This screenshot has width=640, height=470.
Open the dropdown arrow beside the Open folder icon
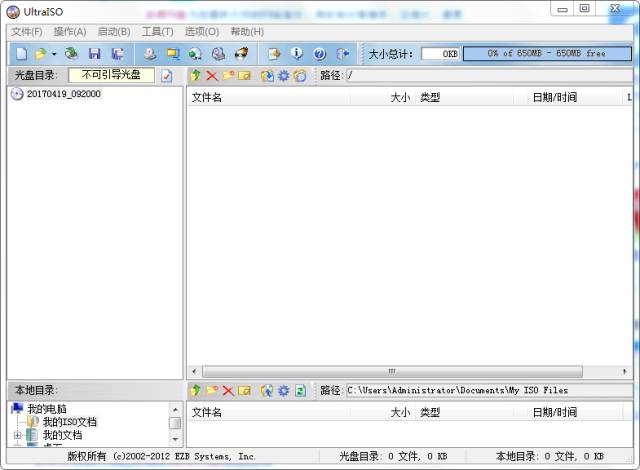point(53,54)
